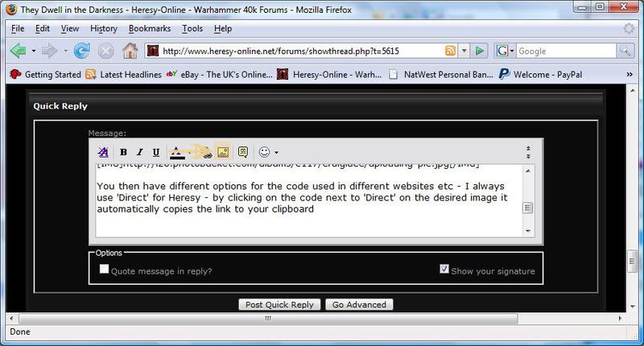
Task: Open Latest Headlines bookmark
Action: pyautogui.click(x=123, y=74)
